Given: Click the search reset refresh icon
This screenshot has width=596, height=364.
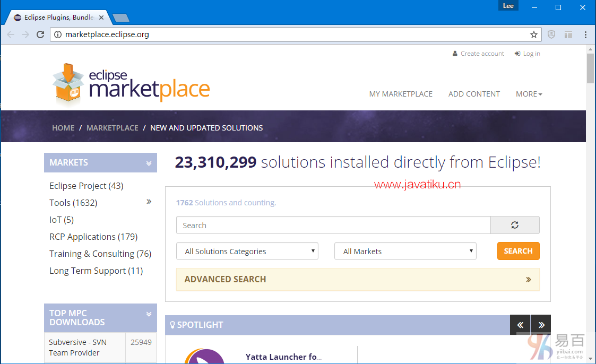Looking at the screenshot, I should coord(514,225).
